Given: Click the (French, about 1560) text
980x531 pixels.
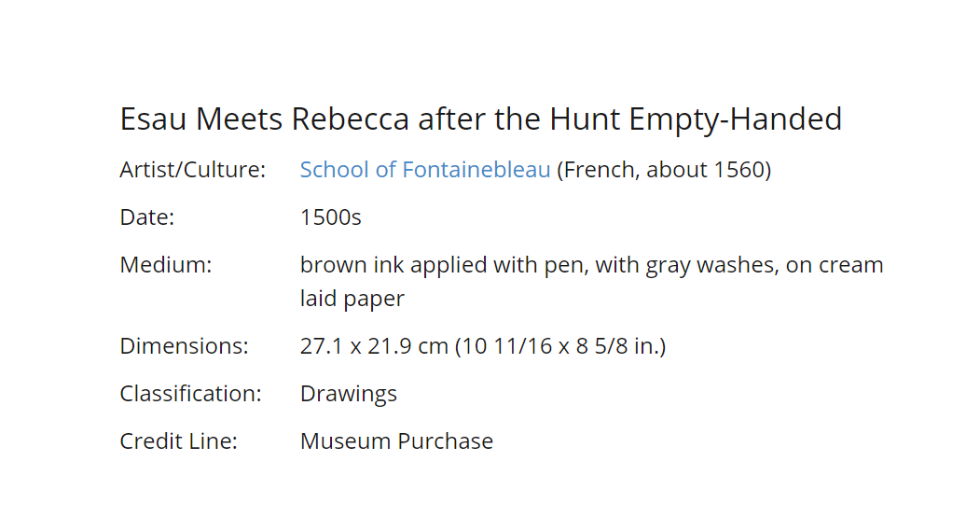Looking at the screenshot, I should coord(664,170).
